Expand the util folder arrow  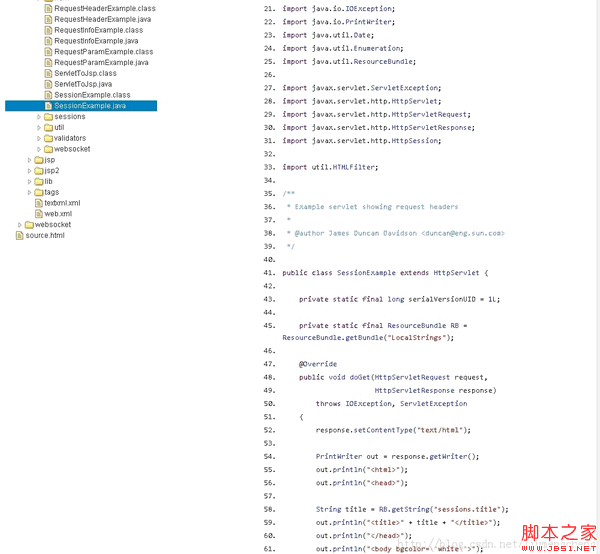point(39,128)
